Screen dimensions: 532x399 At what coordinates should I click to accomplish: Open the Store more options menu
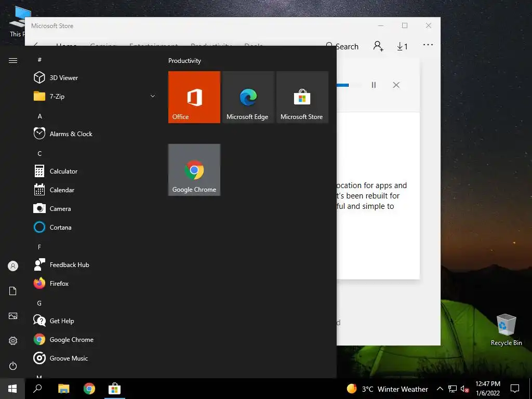428,45
